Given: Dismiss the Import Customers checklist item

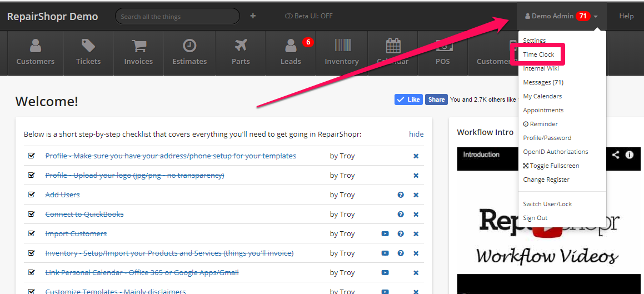Looking at the screenshot, I should [x=416, y=233].
